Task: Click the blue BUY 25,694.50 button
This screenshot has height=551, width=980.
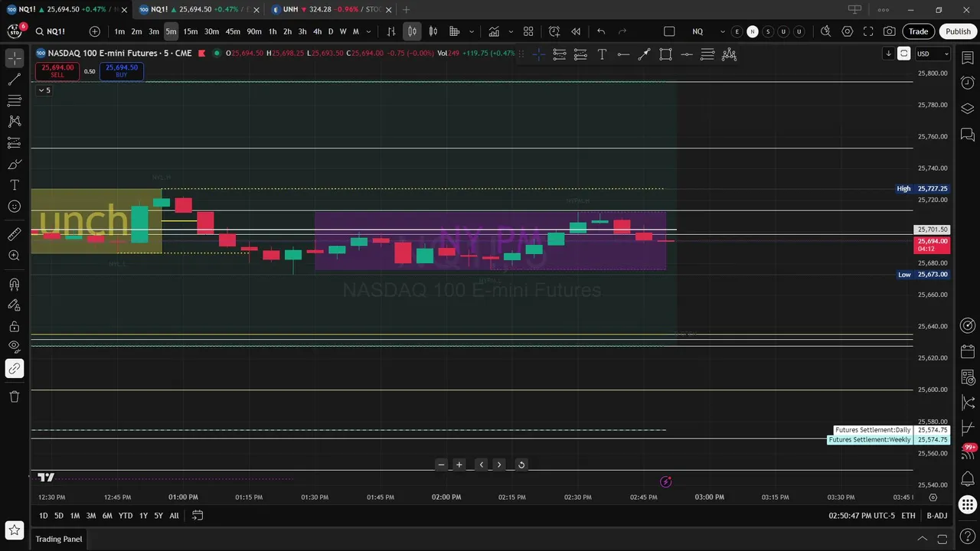Action: click(122, 71)
